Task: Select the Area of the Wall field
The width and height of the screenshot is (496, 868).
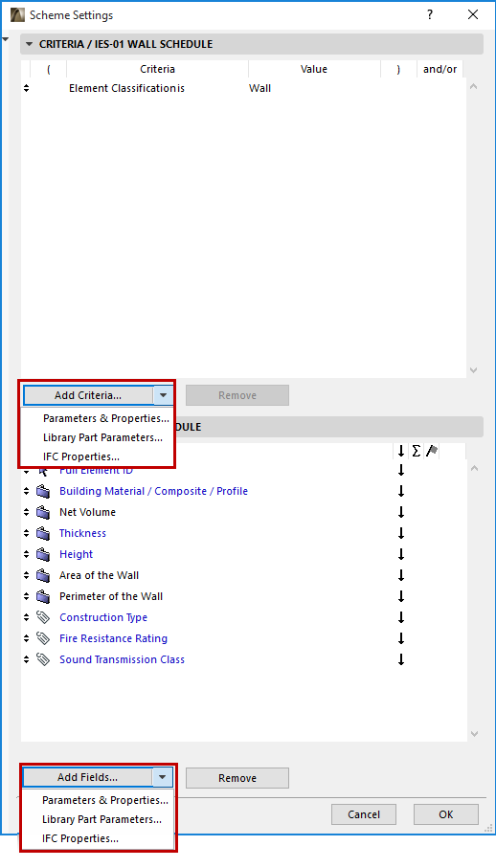Action: point(99,575)
